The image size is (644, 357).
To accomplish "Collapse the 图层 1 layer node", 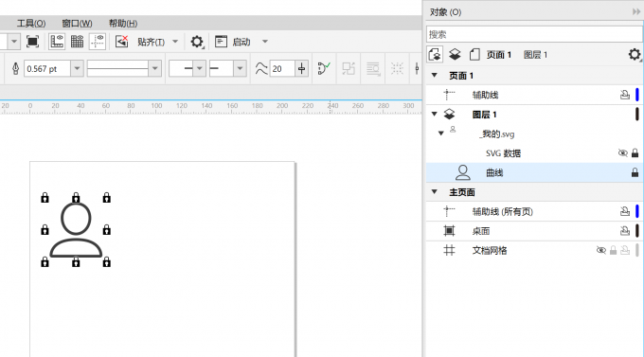I will [x=434, y=114].
